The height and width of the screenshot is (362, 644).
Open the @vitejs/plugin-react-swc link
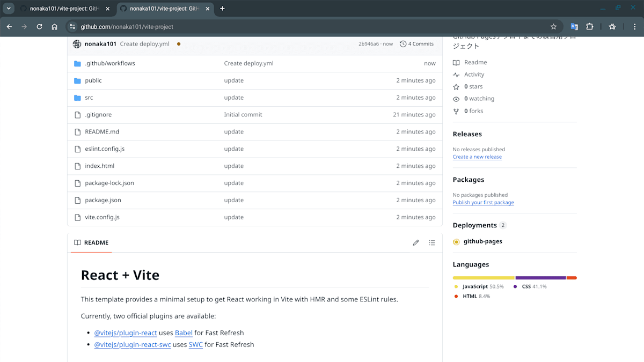pos(133,345)
